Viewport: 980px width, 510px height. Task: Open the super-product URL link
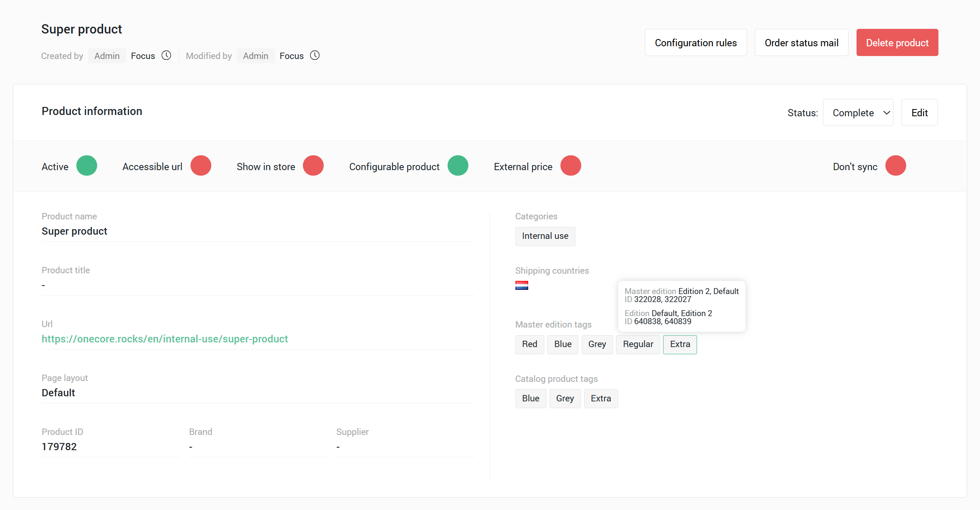165,339
